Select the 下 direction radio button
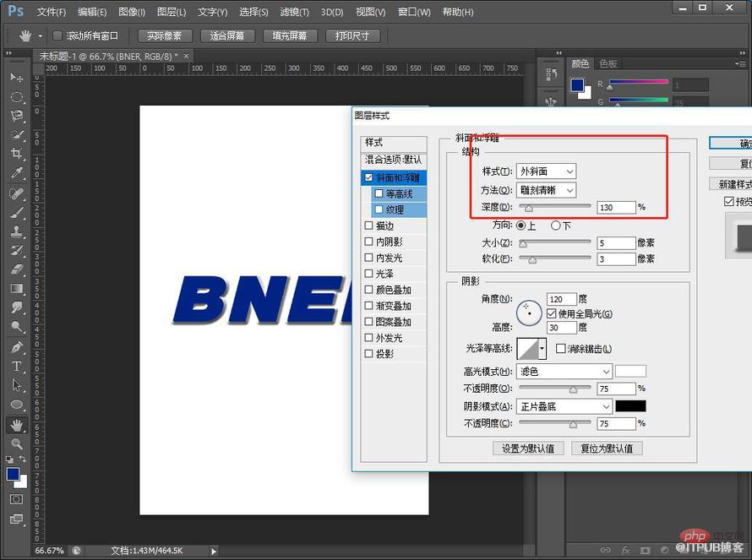The height and width of the screenshot is (560, 752). pyautogui.click(x=555, y=226)
